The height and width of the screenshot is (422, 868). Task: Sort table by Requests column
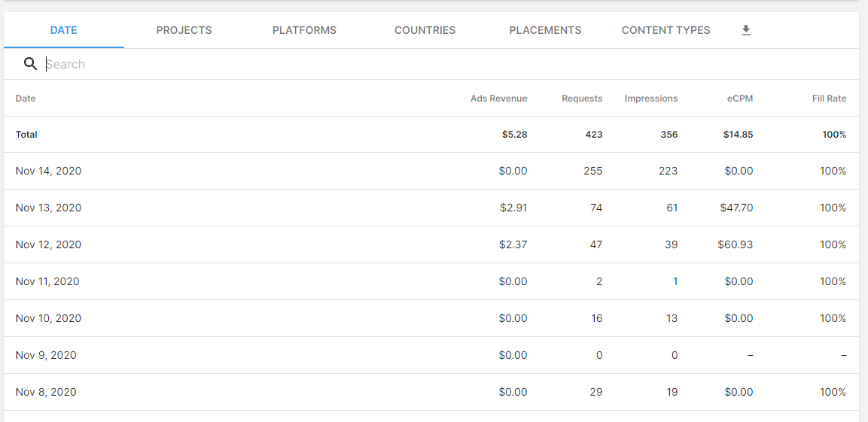[582, 99]
